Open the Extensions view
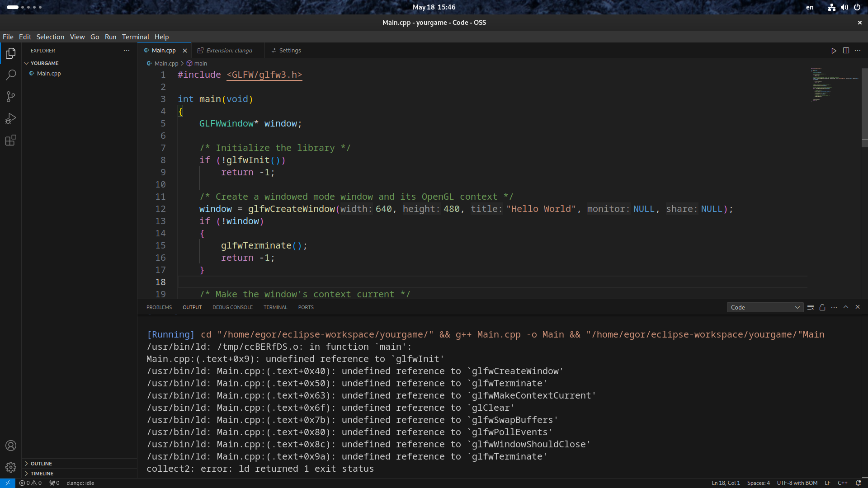 (11, 140)
